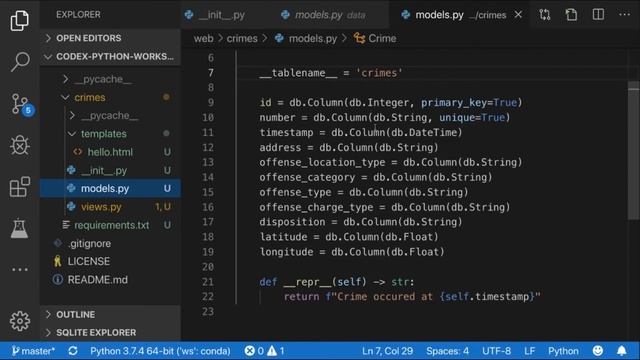Image resolution: width=640 pixels, height=360 pixels.
Task: Click the open file preview icon in editor toolbar
Action: [x=571, y=15]
